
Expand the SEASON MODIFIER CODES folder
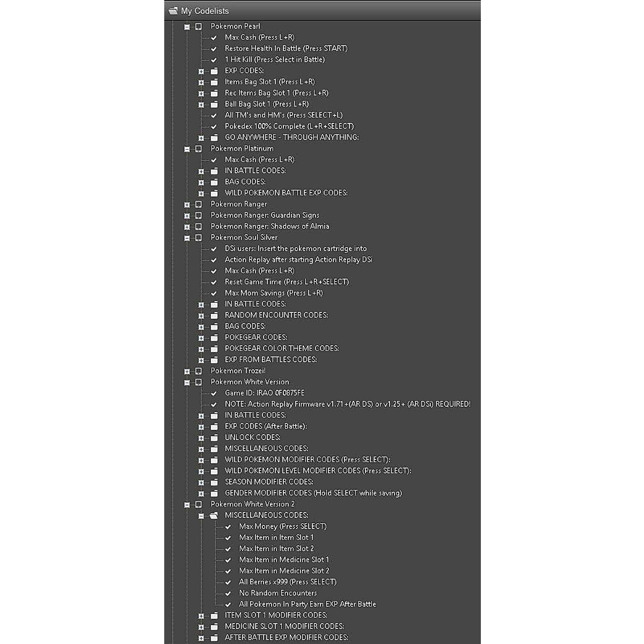(201, 482)
